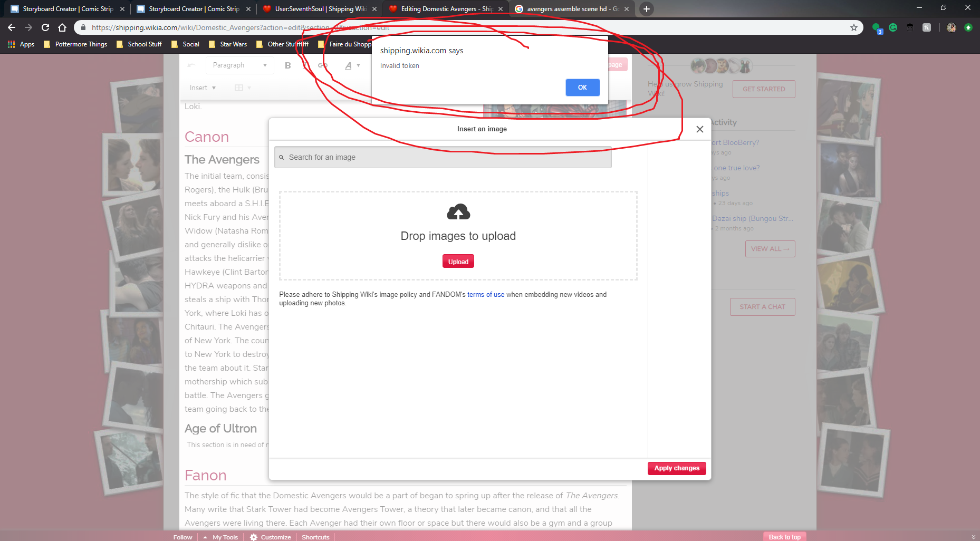Click Back to top button
980x541 pixels.
[784, 537]
